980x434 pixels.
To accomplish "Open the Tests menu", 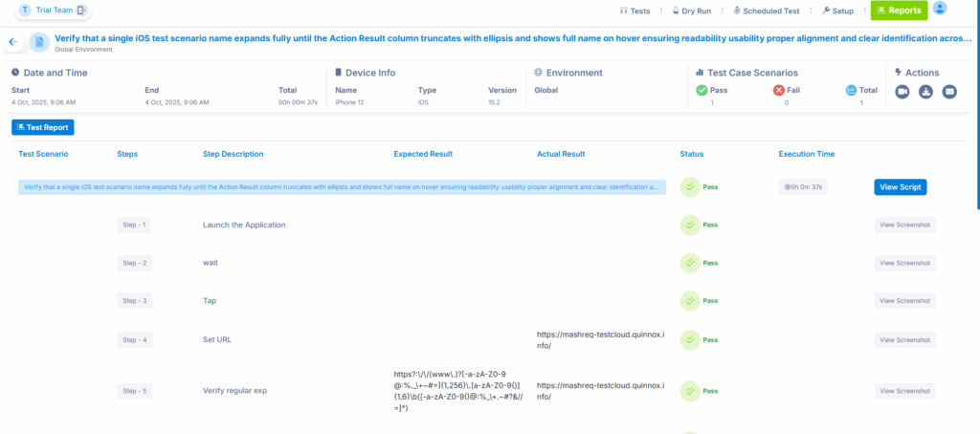I will point(635,11).
